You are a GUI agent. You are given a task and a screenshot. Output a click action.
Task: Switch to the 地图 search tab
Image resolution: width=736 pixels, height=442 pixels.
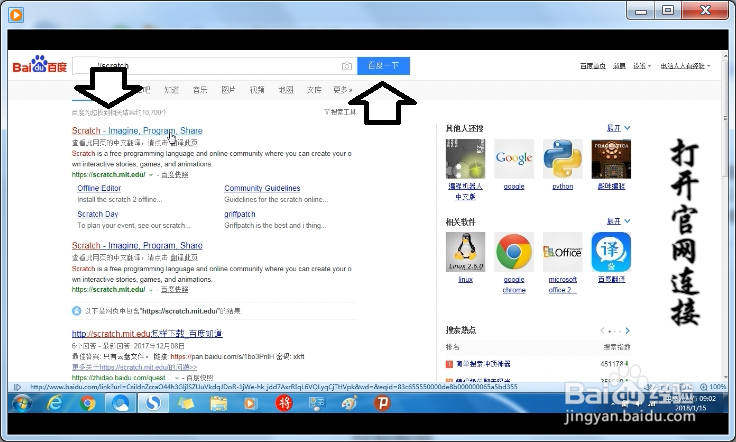coord(285,90)
